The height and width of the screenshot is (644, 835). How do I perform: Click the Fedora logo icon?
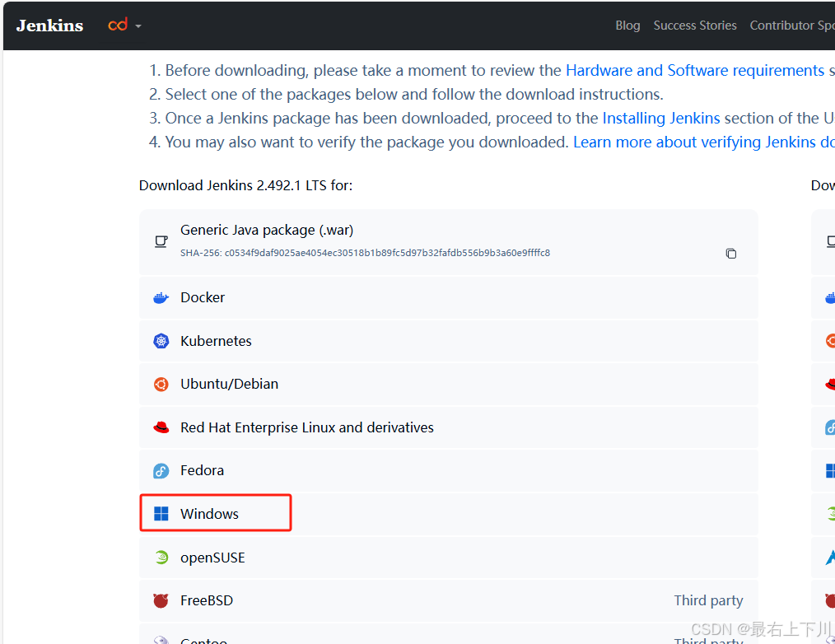coord(161,471)
